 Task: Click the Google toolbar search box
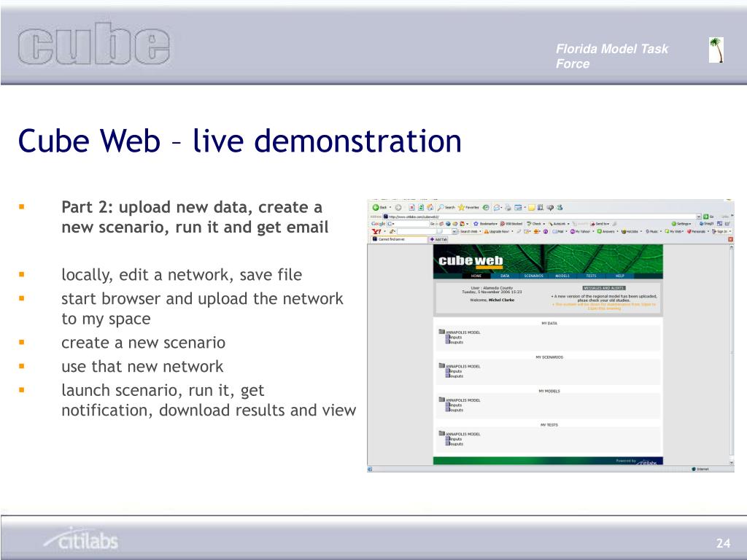(408, 224)
